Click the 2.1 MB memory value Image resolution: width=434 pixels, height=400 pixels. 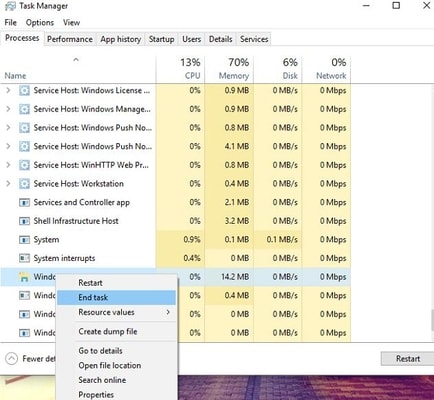pyautogui.click(x=237, y=202)
